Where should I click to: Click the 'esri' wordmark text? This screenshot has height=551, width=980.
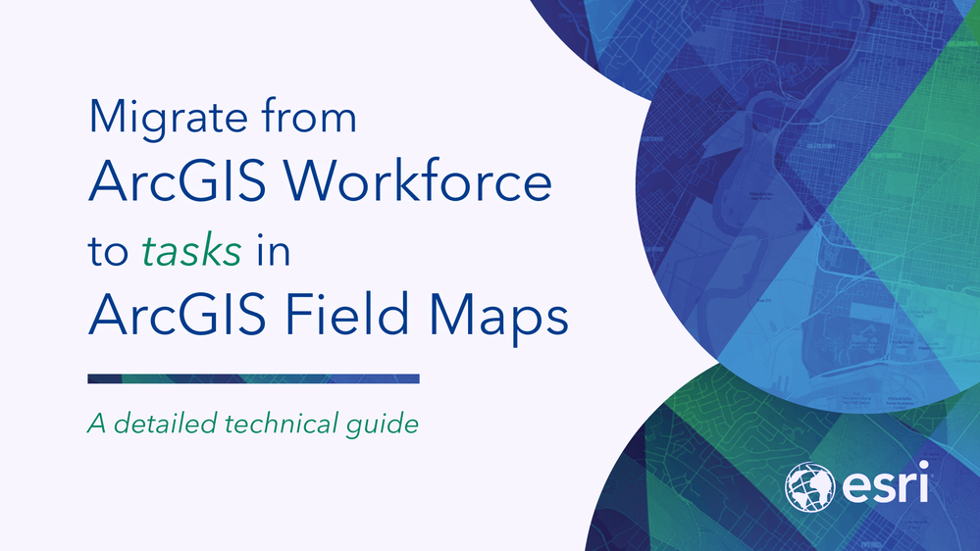tap(886, 483)
